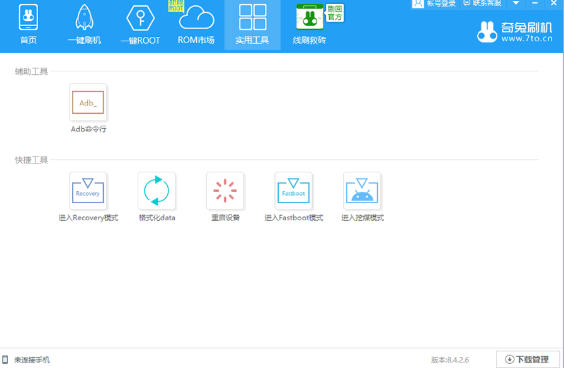This screenshot has height=368, width=564.
Task: Launch the Adb命令行 tool icon
Action: [88, 102]
